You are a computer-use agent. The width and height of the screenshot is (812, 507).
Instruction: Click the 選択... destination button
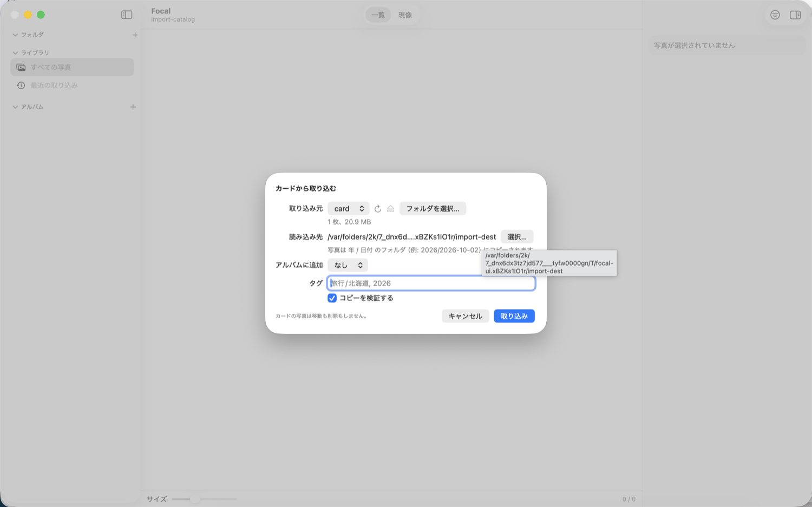[517, 237]
